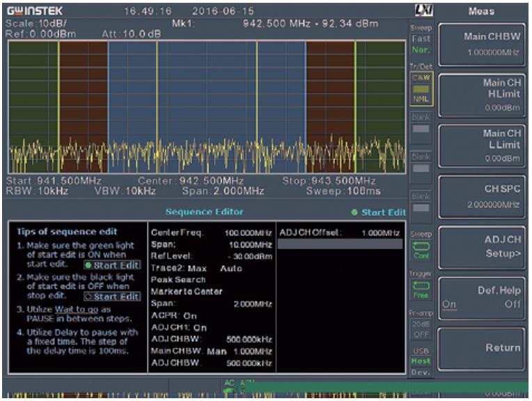Click the NML trace label
The height and width of the screenshot is (401, 532).
(x=421, y=99)
